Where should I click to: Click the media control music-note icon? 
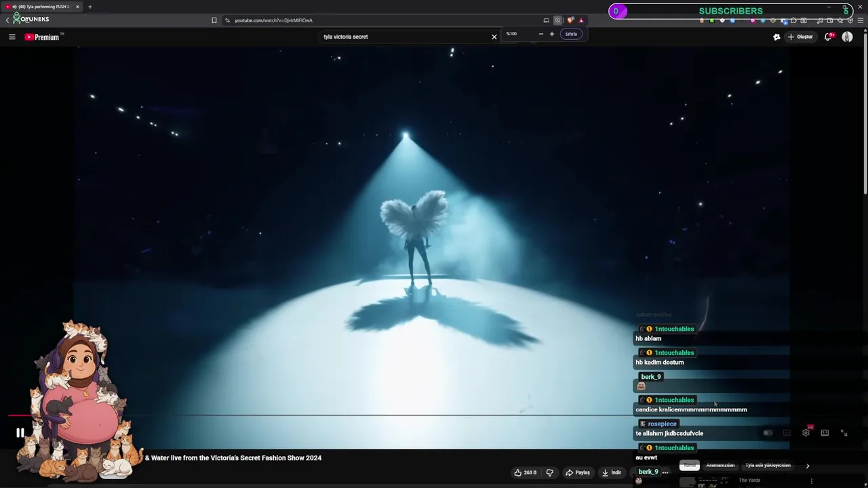pos(820,20)
